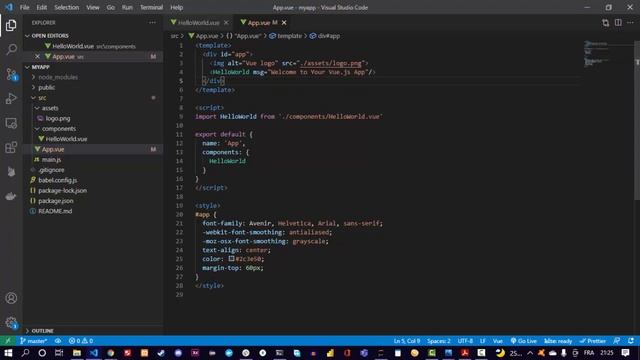Close App.vue in Open Editors list

[x=37, y=56]
